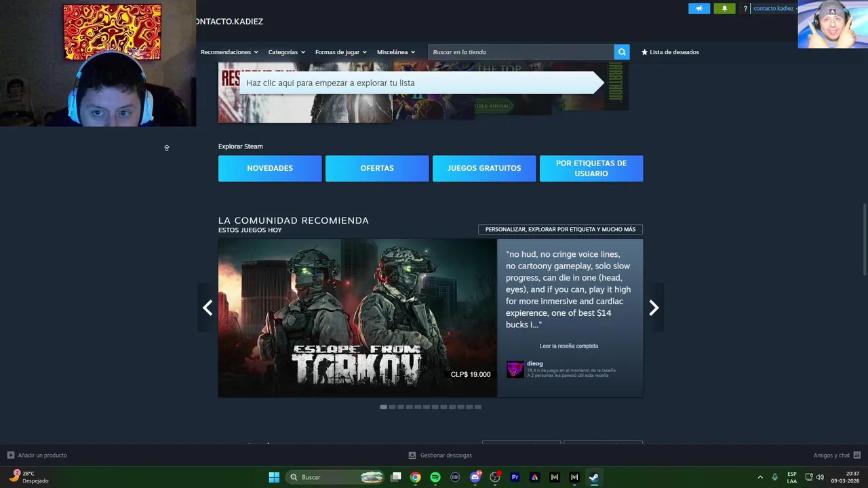Click the Steam page vertical scrollbar thumb

point(864,239)
